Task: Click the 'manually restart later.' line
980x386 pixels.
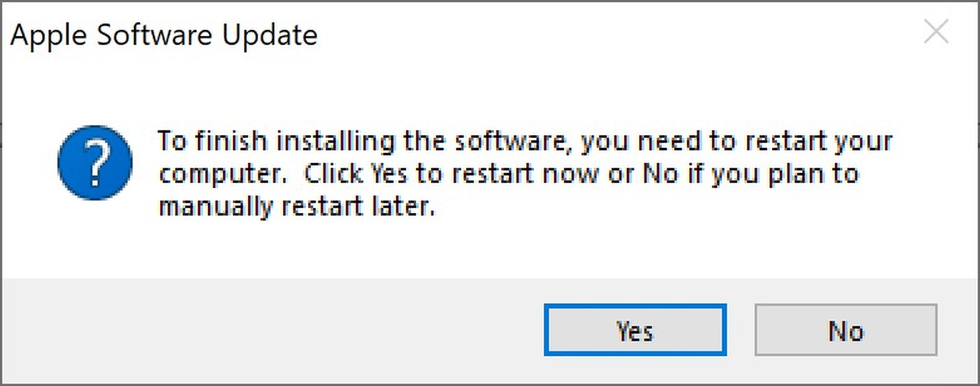Action: tap(297, 208)
